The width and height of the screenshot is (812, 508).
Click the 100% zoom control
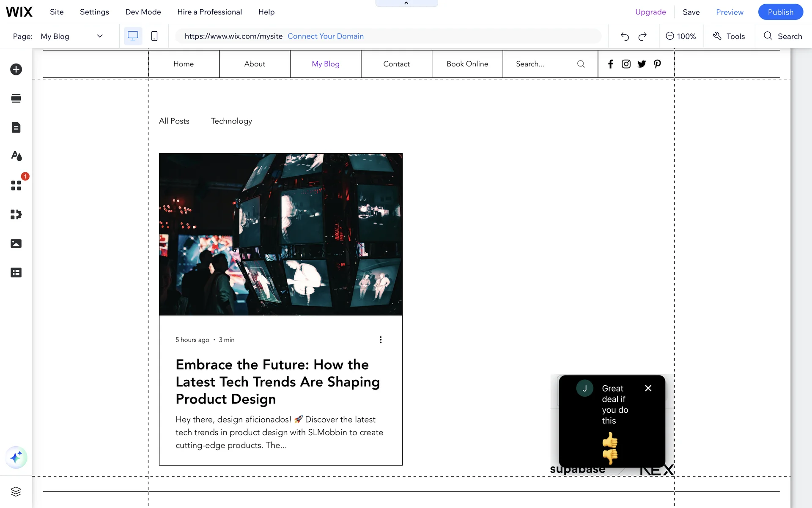click(x=681, y=36)
